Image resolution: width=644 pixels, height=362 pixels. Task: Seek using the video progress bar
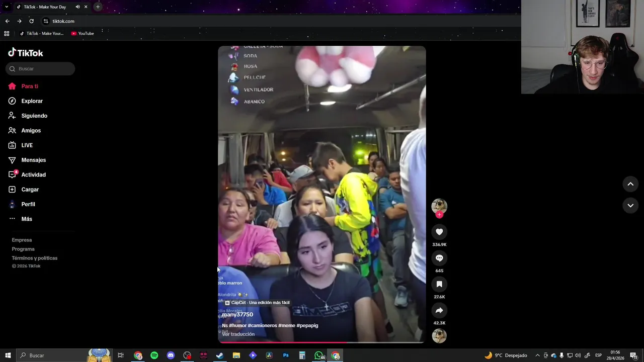(x=321, y=342)
